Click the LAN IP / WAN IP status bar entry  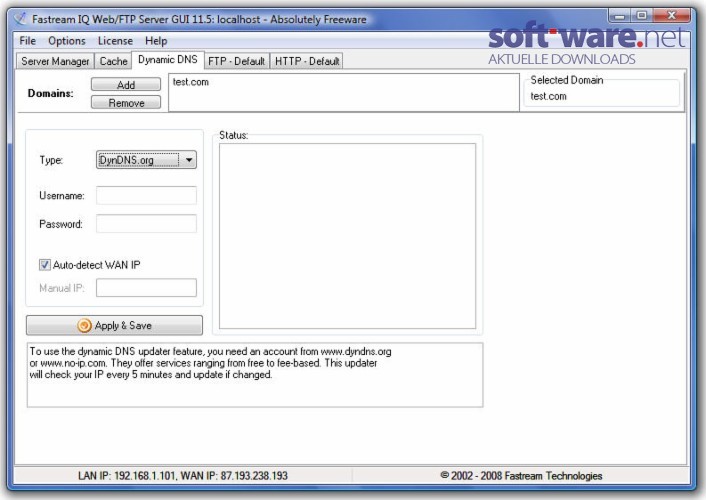(183, 476)
